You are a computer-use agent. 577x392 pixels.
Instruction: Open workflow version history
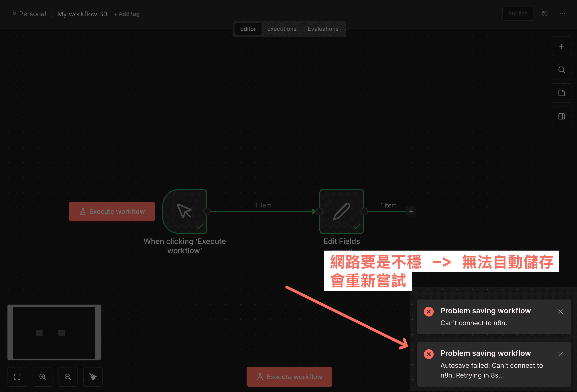(x=545, y=14)
